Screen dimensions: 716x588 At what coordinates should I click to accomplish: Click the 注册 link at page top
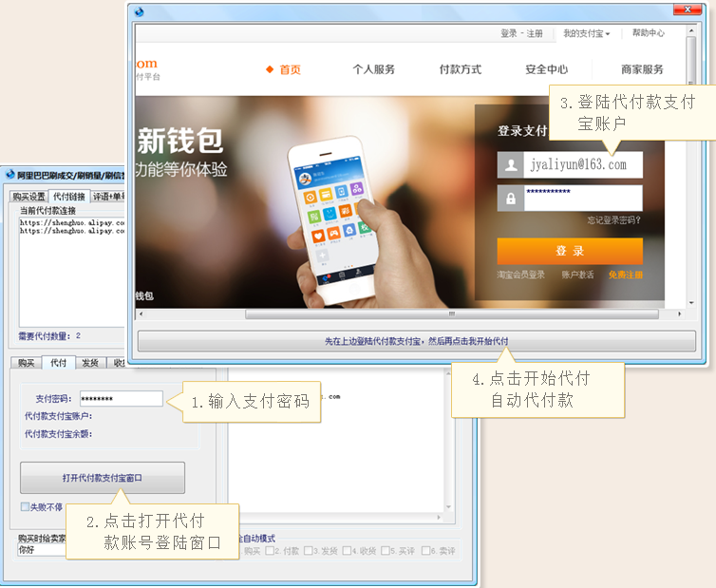[535, 33]
